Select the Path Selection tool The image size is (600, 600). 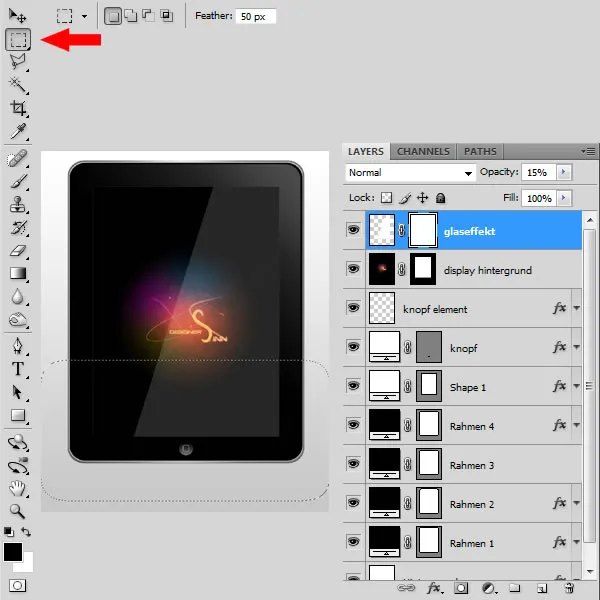[18, 392]
